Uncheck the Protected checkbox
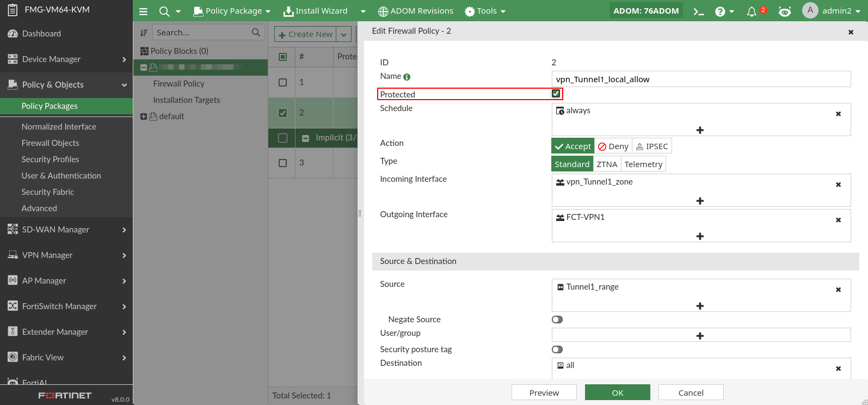The image size is (868, 405). pos(556,94)
